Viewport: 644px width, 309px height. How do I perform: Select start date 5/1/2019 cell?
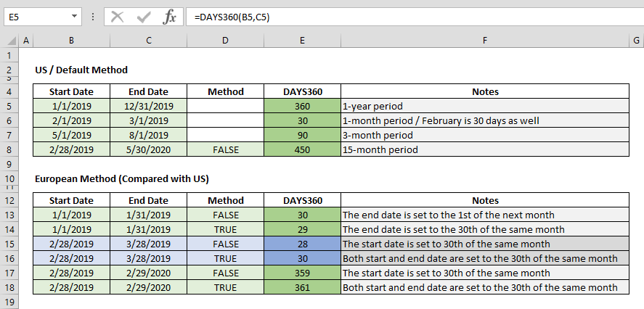(x=71, y=135)
